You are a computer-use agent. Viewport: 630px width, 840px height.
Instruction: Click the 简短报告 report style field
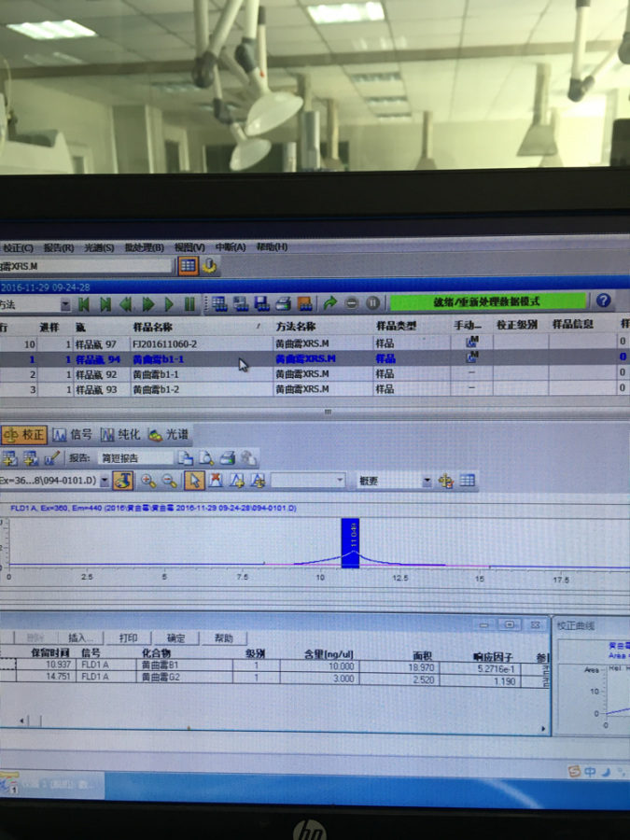(x=135, y=458)
